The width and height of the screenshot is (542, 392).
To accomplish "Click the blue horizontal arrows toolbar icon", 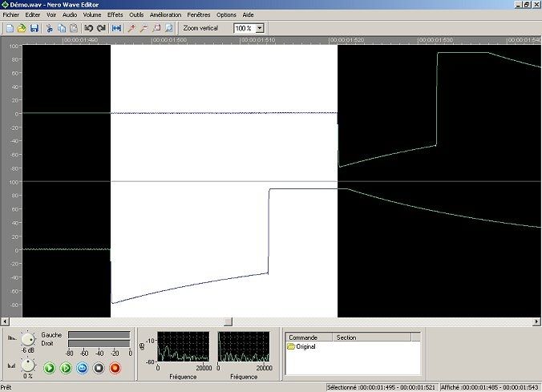I will (x=116, y=28).
